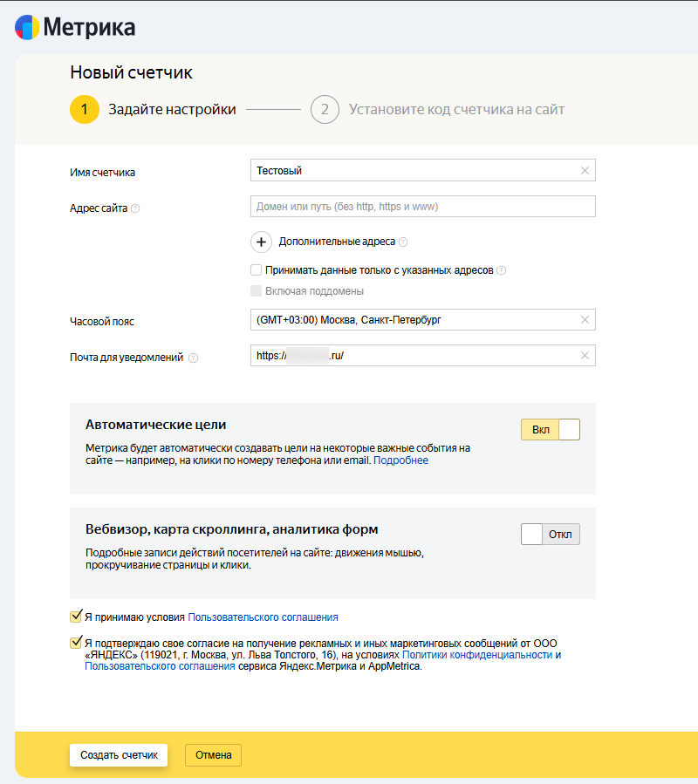Uncheck the marketing messages consent checkbox
This screenshot has height=784, width=698.
(x=76, y=643)
